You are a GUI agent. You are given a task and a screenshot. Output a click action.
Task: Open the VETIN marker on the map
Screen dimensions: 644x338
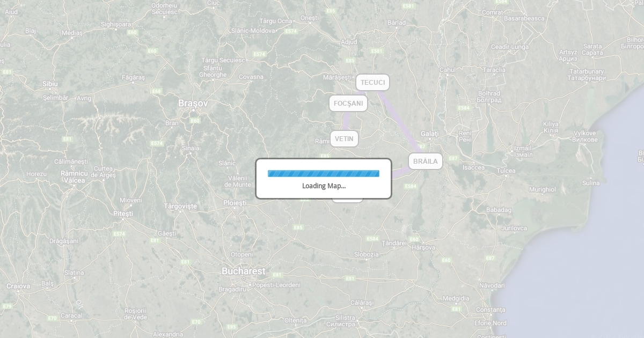click(x=344, y=138)
